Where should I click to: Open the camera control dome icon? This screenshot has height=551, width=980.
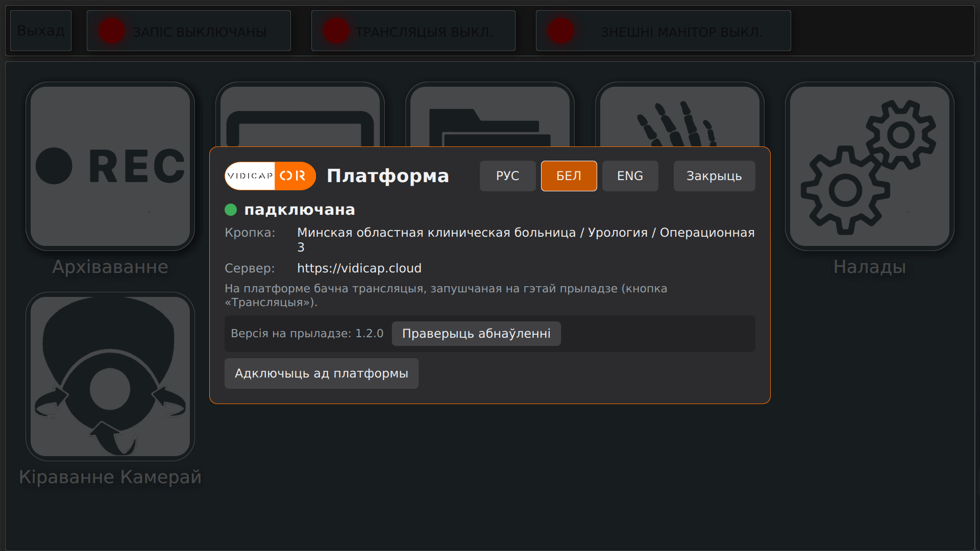coord(110,377)
